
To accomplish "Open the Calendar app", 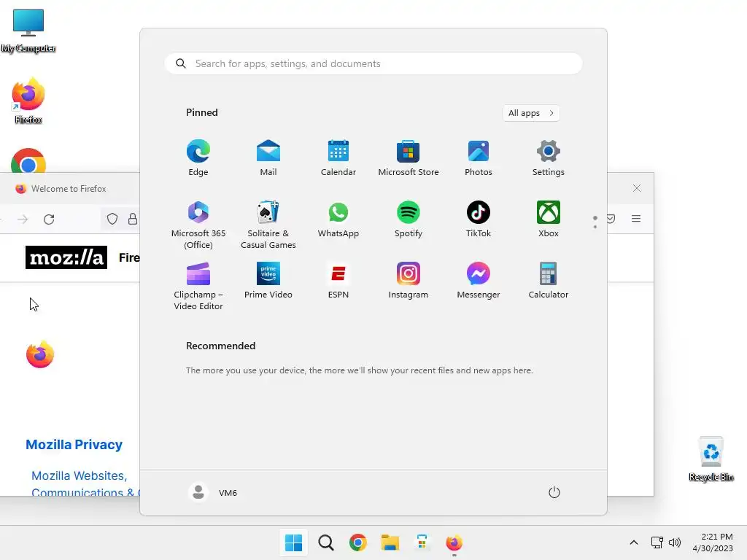I will [x=338, y=158].
